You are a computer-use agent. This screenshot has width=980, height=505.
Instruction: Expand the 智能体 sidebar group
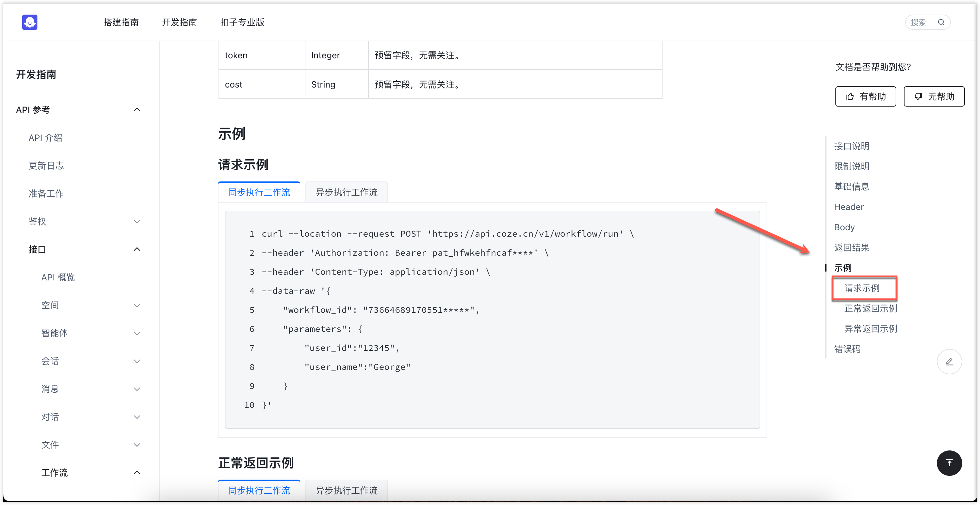tap(137, 333)
